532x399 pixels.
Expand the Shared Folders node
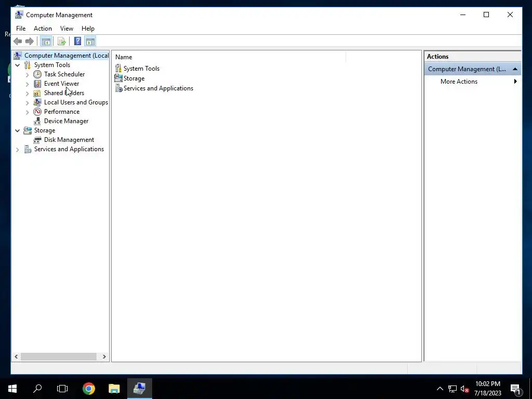pyautogui.click(x=28, y=94)
